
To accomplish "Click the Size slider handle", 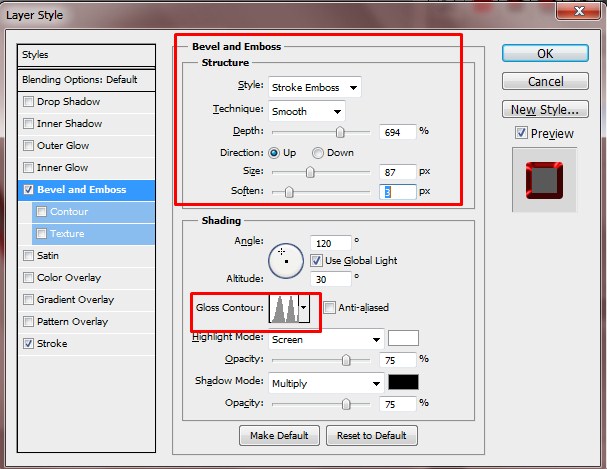I will pos(310,172).
